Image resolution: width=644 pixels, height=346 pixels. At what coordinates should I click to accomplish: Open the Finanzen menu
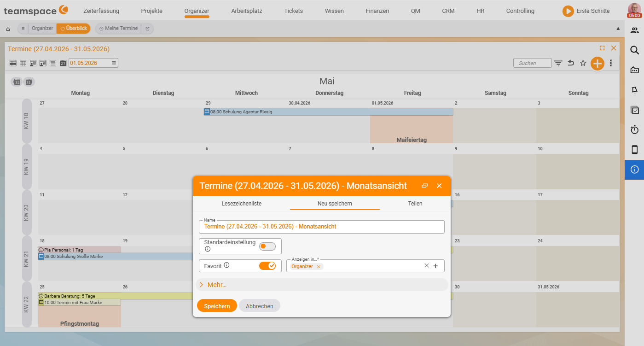click(377, 11)
